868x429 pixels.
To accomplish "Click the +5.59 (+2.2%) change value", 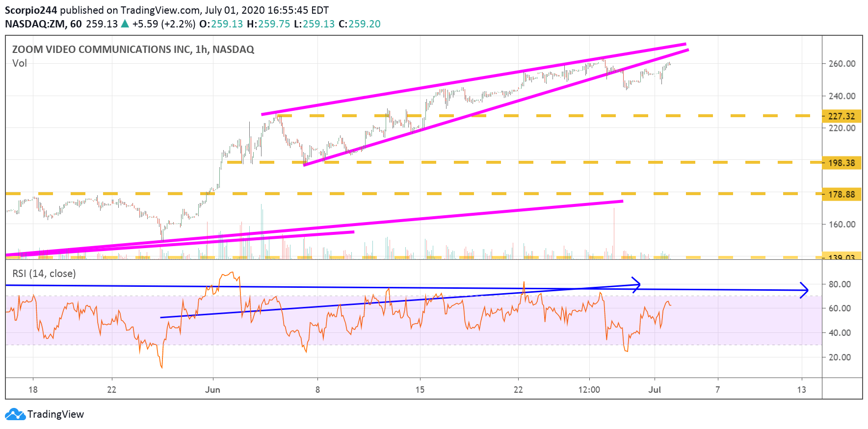I will [164, 24].
